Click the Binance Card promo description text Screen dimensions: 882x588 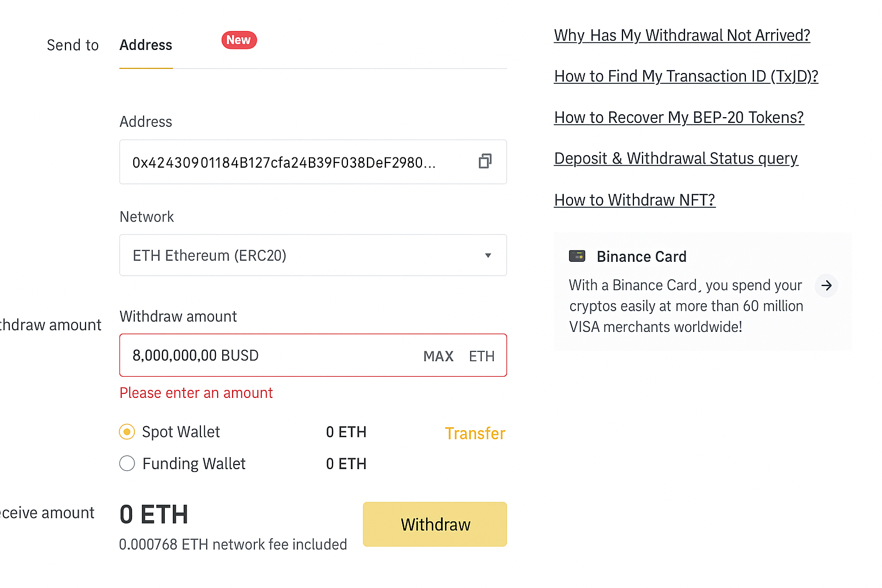point(686,306)
